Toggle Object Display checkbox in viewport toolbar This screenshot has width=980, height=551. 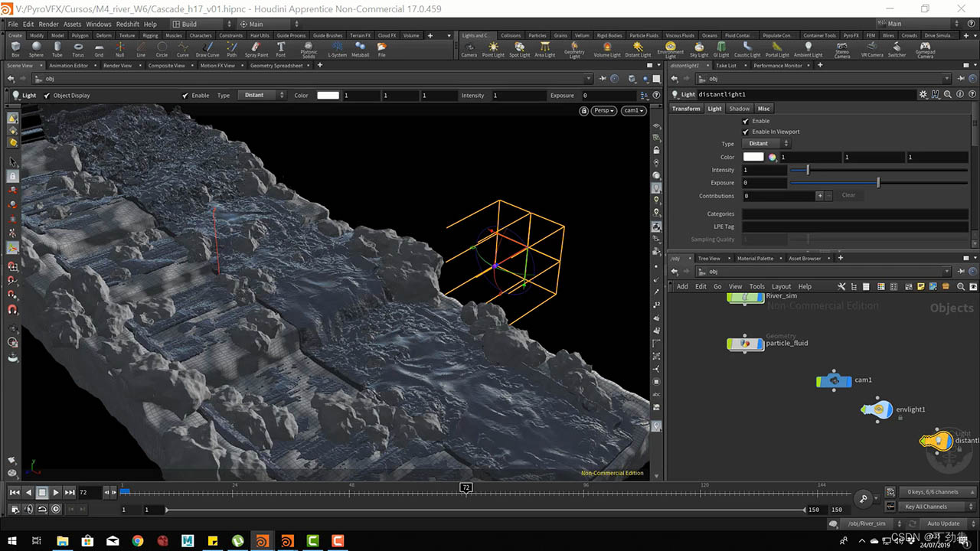coord(47,96)
